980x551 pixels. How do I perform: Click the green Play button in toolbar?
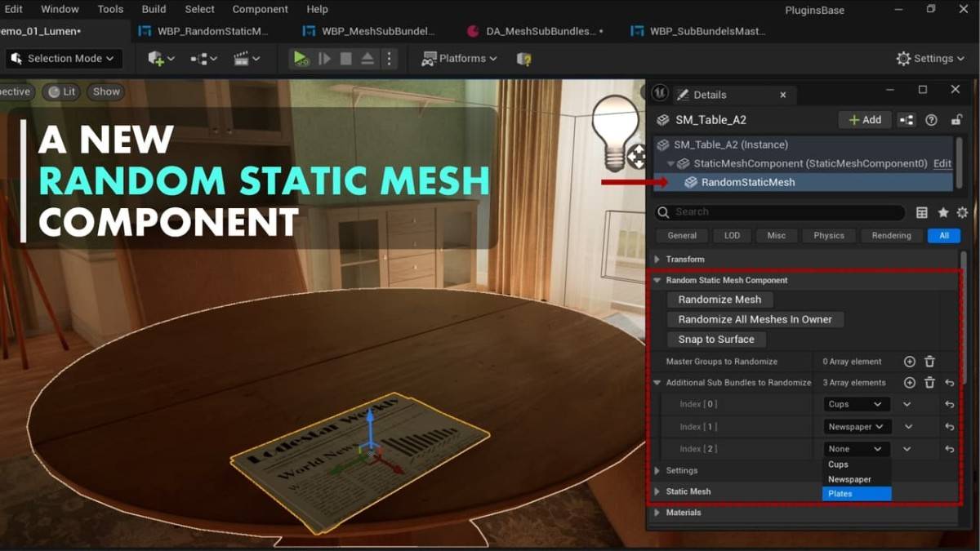click(x=301, y=59)
